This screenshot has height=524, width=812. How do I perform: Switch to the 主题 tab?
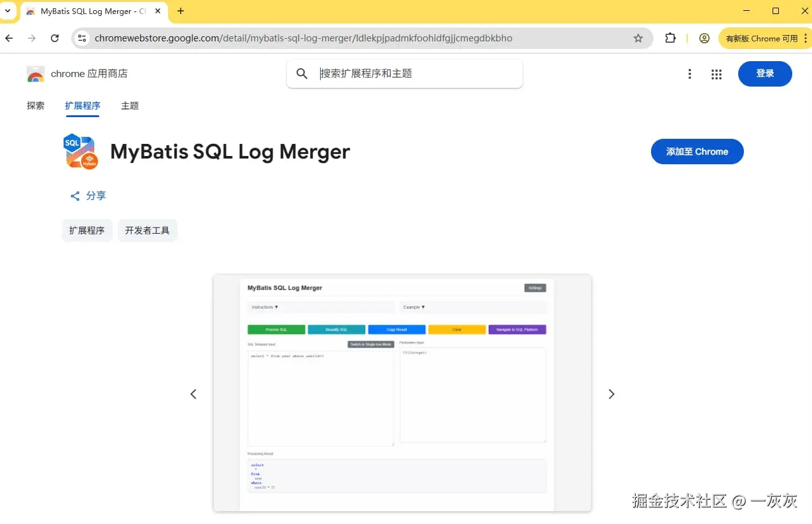[x=130, y=106]
